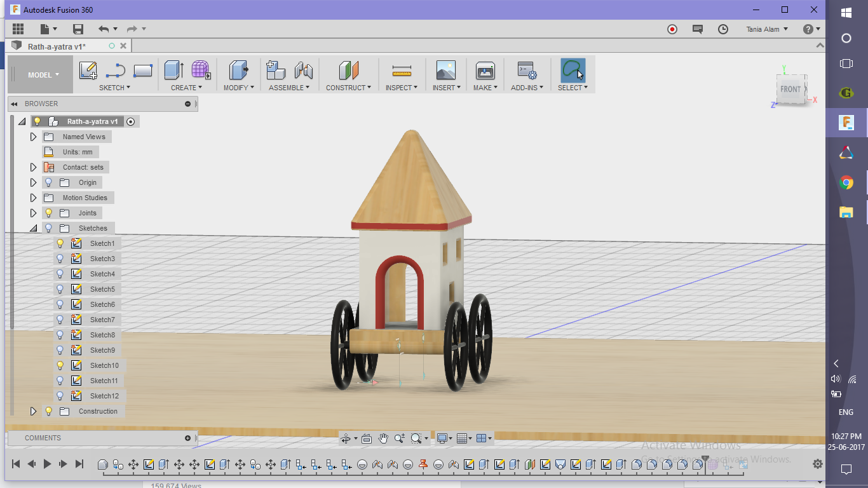
Task: Toggle visibility bulb for Origin folder
Action: click(x=48, y=182)
